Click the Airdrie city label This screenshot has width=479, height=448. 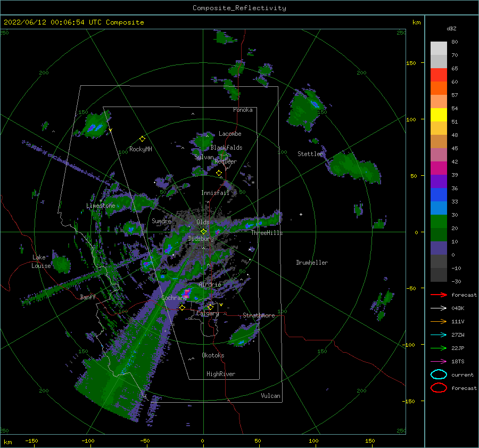coord(210,284)
